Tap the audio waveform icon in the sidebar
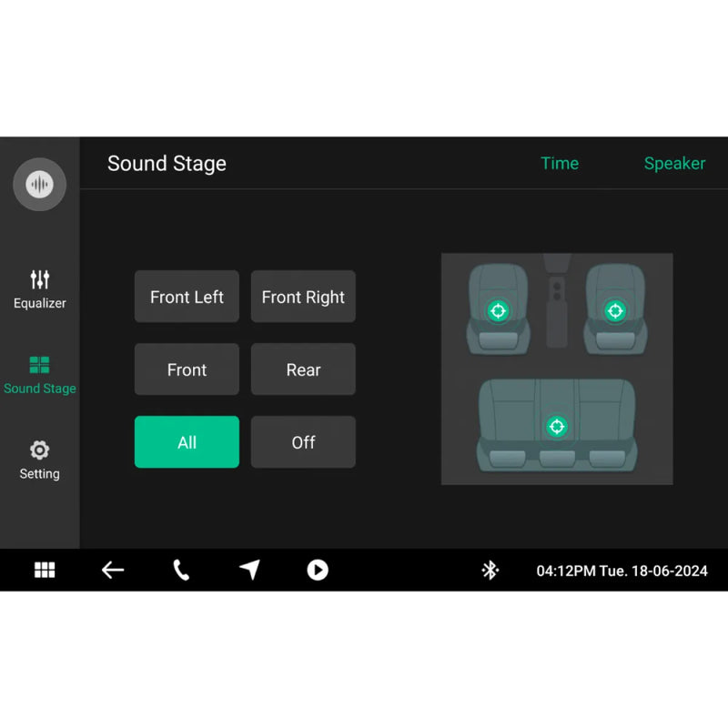Viewport: 728px width, 728px height. [x=39, y=185]
